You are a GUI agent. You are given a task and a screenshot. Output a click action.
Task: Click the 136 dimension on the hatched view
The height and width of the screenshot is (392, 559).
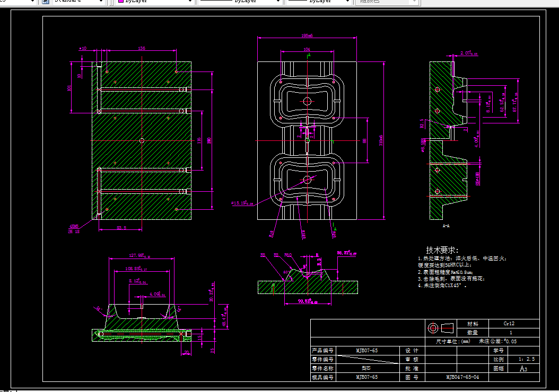142,48
